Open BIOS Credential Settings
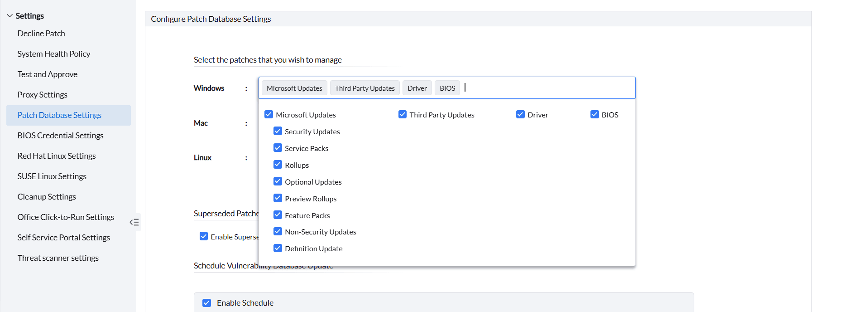 60,136
